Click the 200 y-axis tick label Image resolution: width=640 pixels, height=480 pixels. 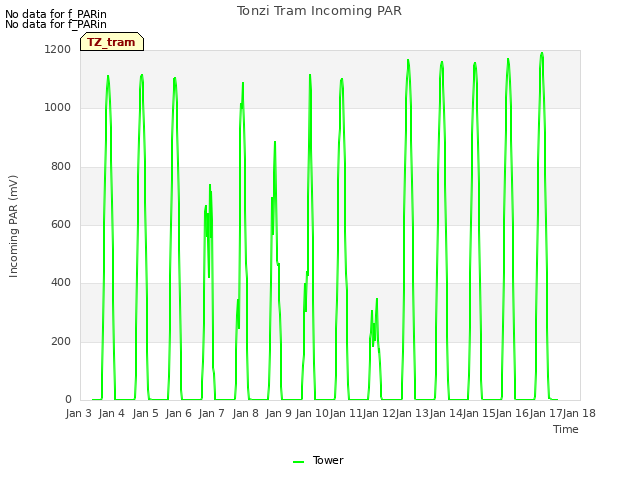point(61,341)
